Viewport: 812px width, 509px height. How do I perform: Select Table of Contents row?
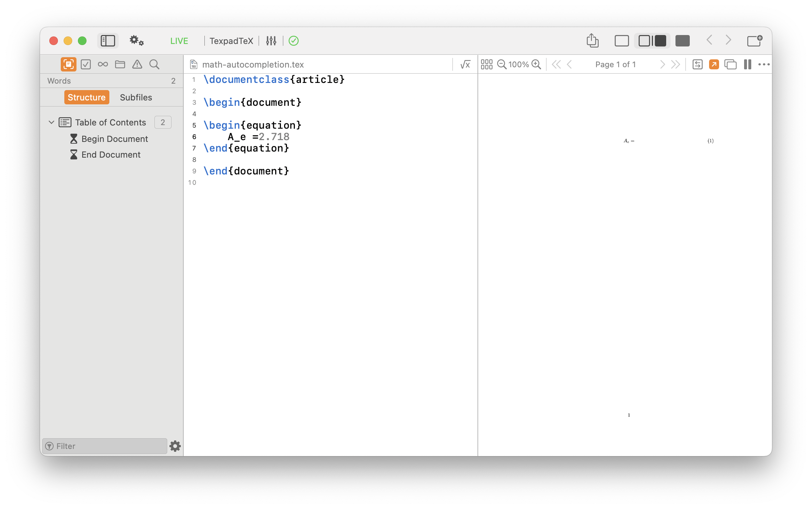(x=112, y=122)
